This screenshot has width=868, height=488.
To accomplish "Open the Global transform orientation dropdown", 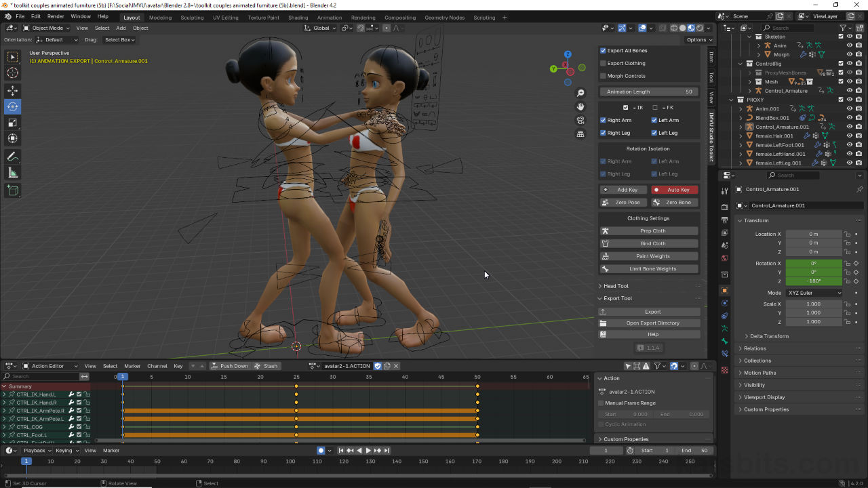I will point(320,28).
